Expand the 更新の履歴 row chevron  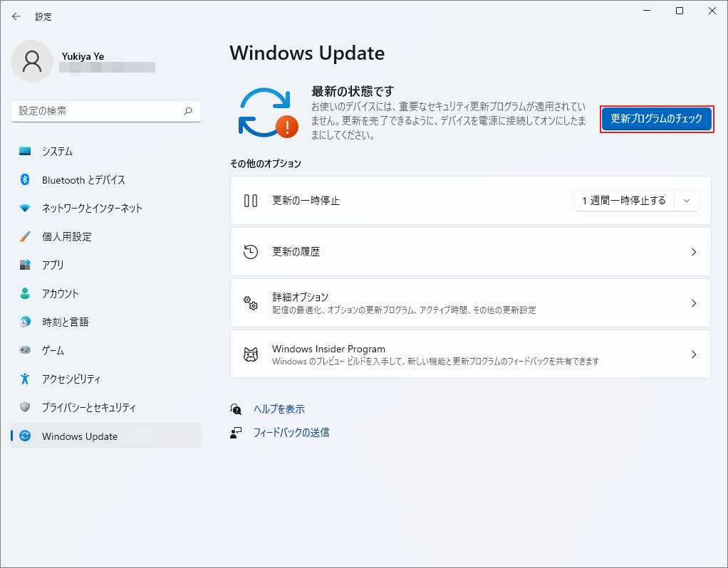[693, 251]
